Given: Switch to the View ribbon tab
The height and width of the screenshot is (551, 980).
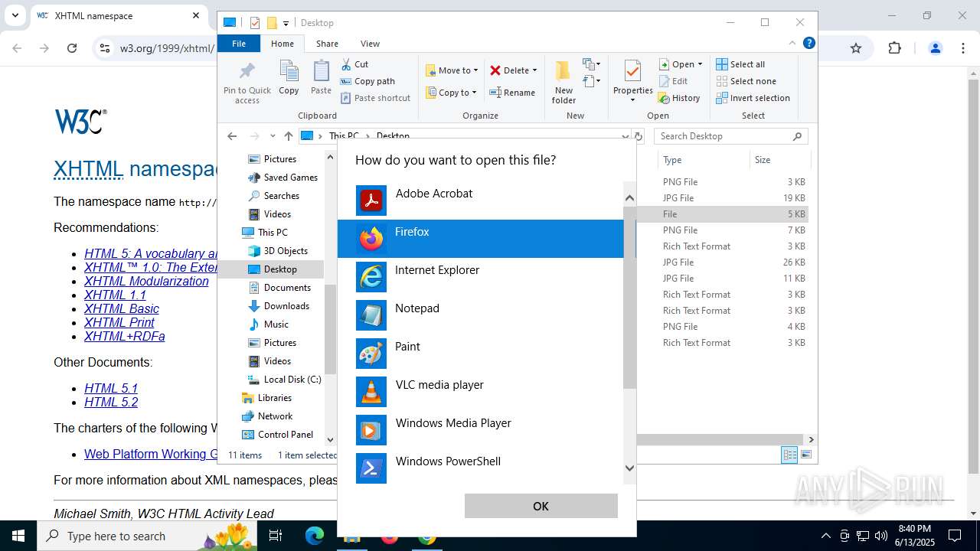Looking at the screenshot, I should click(x=370, y=44).
